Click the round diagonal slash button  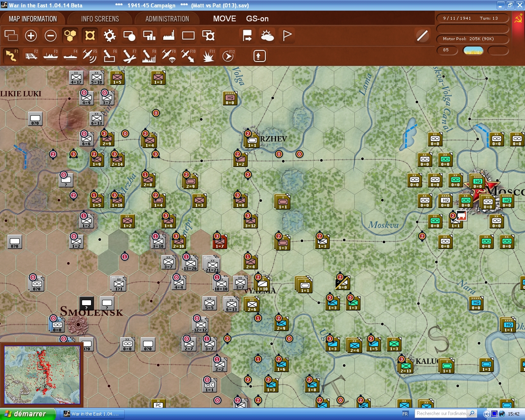422,36
